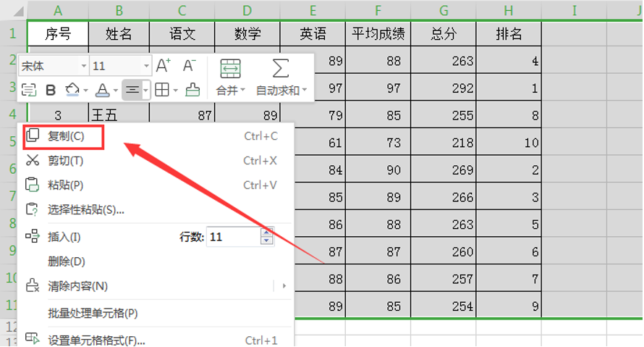Expand the 清除内容 submenu arrow

point(284,285)
